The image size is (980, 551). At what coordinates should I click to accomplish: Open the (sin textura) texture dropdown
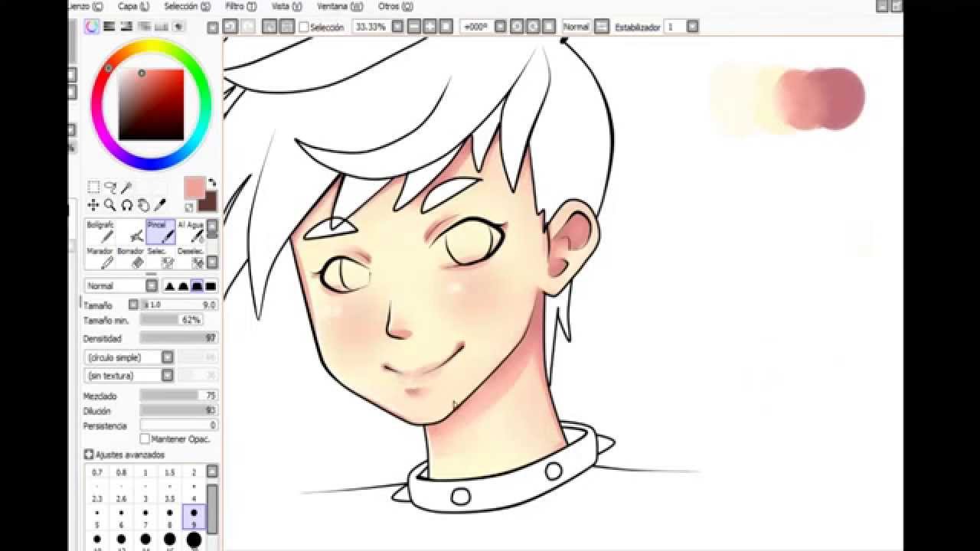[129, 376]
